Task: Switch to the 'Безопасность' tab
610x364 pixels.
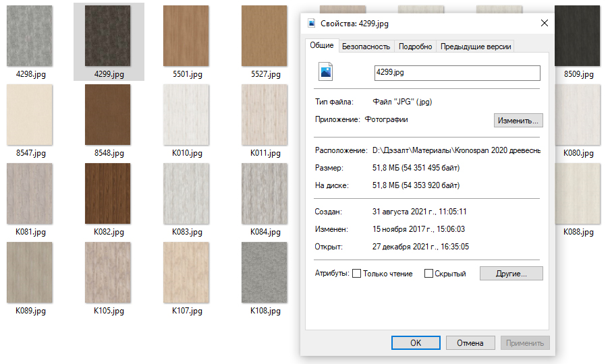Action: pos(366,47)
